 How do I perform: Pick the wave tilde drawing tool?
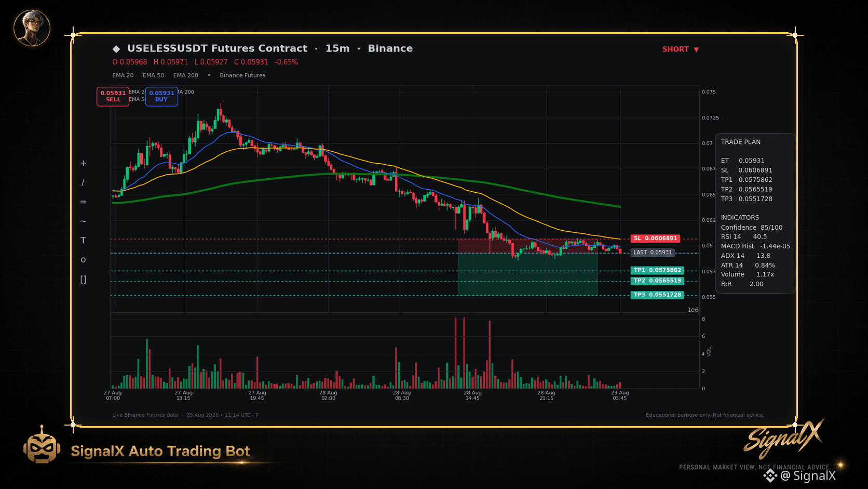[83, 221]
